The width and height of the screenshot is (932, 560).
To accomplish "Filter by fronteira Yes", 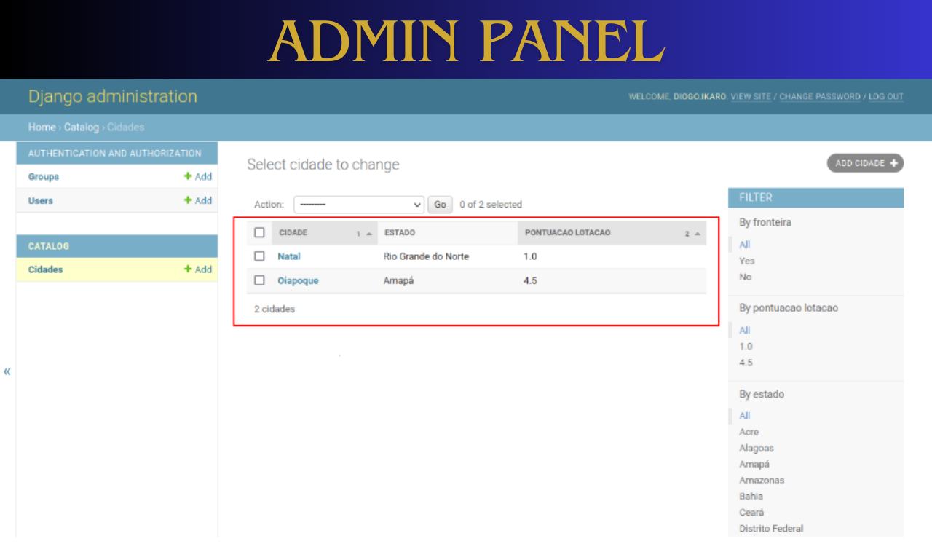I will (x=746, y=260).
